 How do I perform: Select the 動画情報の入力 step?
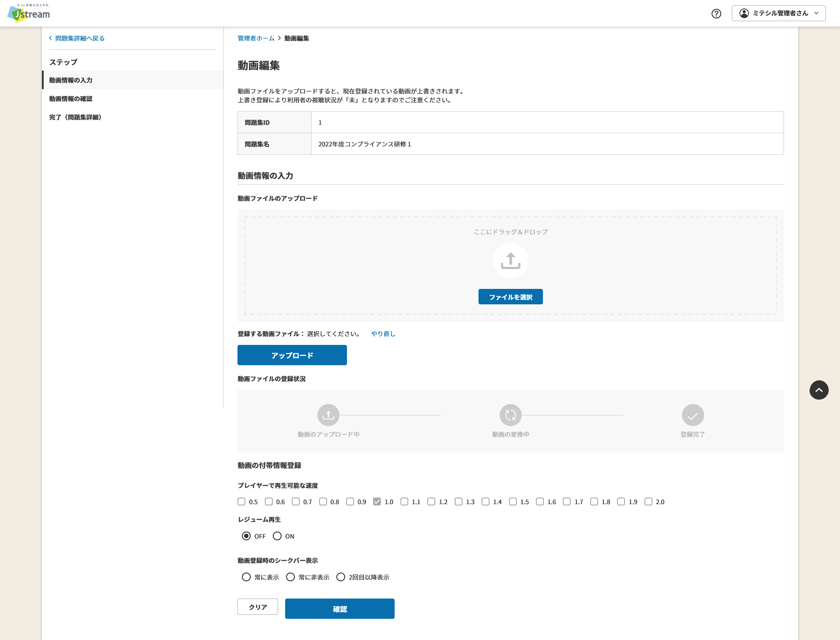click(132, 80)
